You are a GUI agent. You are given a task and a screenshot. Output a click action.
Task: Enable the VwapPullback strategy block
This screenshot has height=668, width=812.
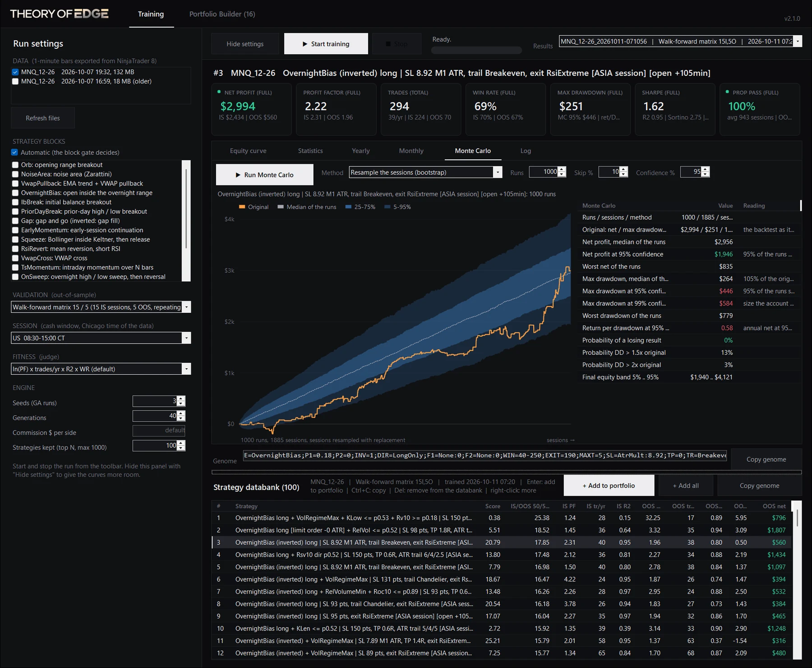15,183
